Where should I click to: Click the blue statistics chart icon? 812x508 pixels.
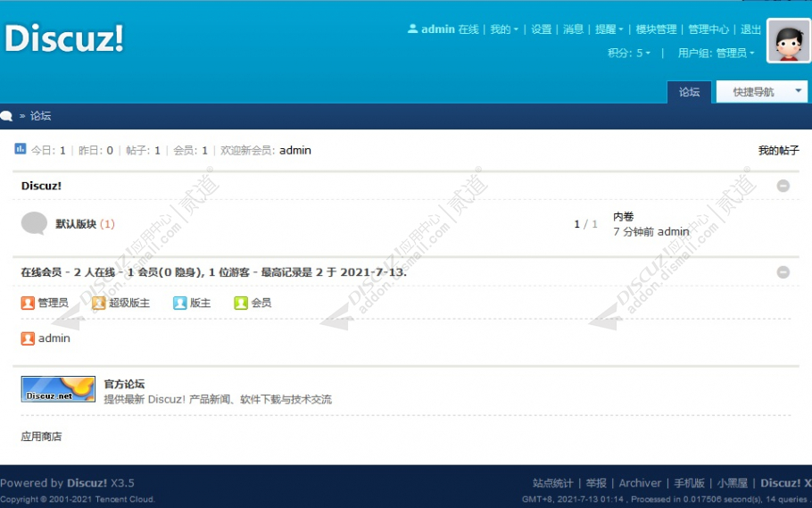[21, 149]
